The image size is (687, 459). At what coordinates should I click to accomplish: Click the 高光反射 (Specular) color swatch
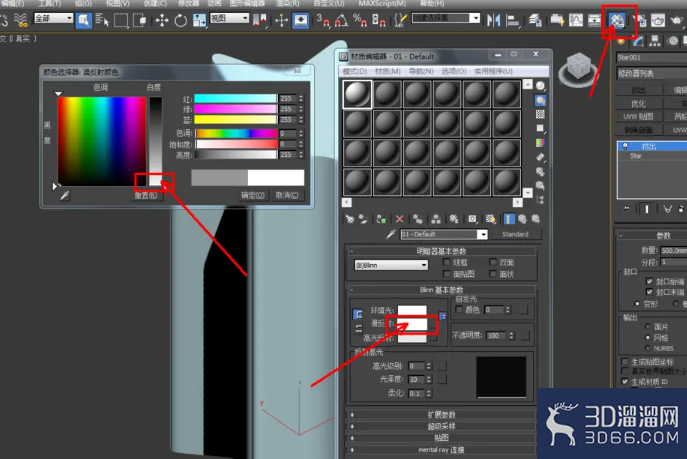[x=412, y=338]
